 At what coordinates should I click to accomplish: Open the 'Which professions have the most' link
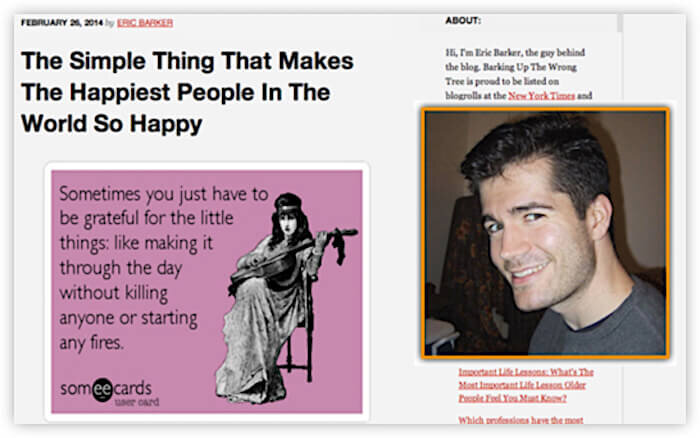point(521,420)
